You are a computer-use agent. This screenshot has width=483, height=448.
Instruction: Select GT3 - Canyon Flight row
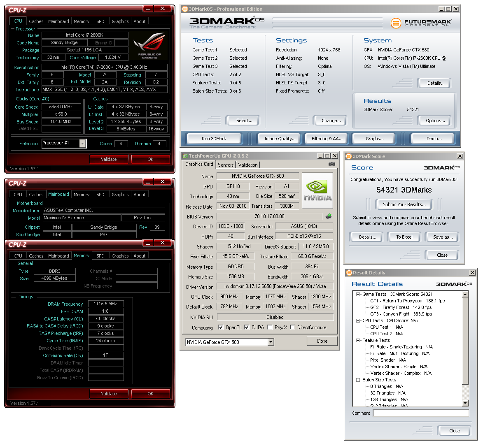pos(401,314)
